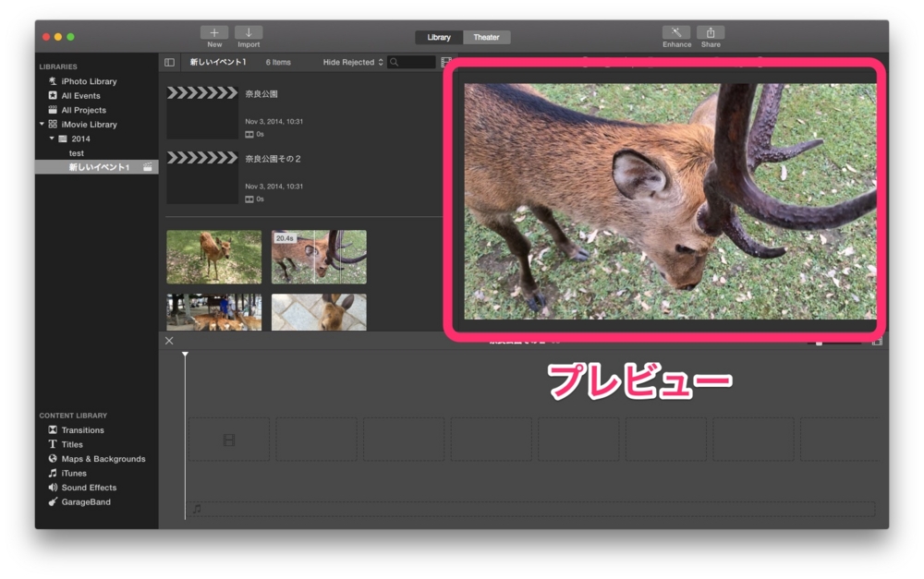
Task: Open the Share menu icon
Action: click(x=711, y=33)
